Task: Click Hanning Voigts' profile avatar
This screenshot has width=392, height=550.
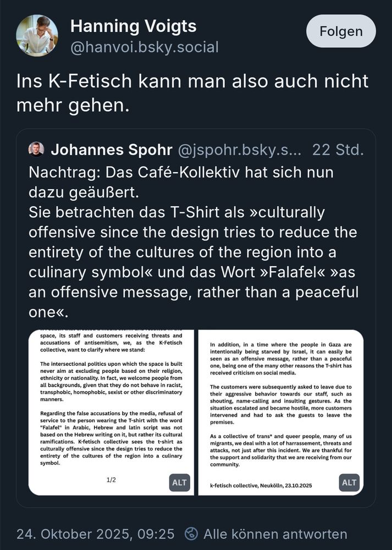Action: point(37,35)
